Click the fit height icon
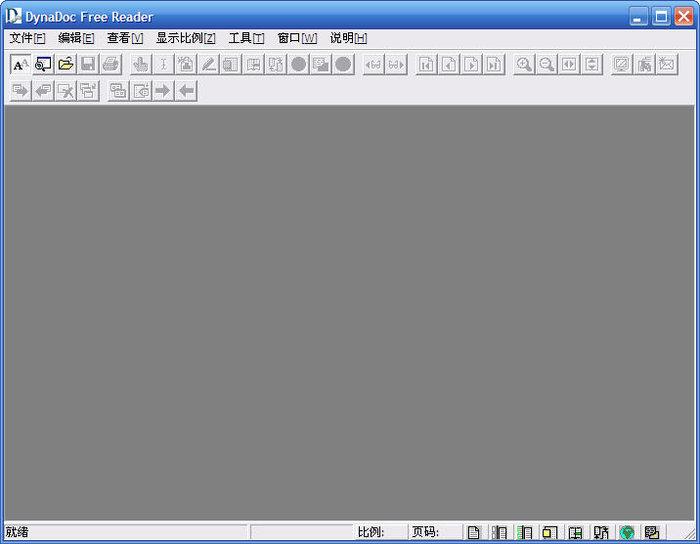Viewport: 700px width, 544px height. 592,65
